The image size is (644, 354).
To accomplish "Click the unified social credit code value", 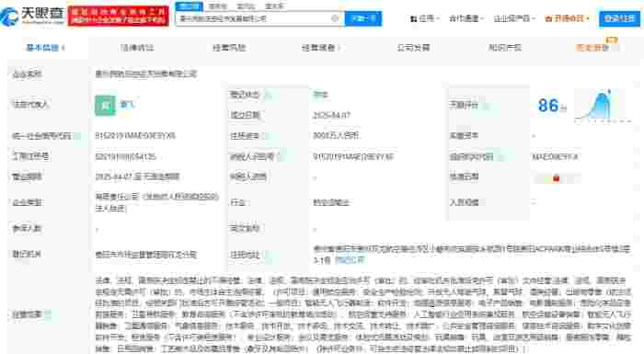I will pos(135,136).
